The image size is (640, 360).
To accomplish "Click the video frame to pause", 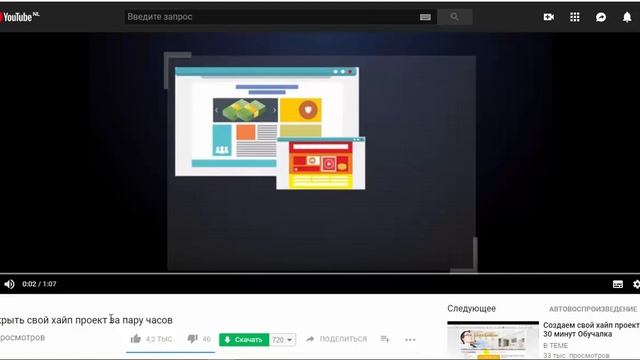I will pyautogui.click(x=320, y=152).
